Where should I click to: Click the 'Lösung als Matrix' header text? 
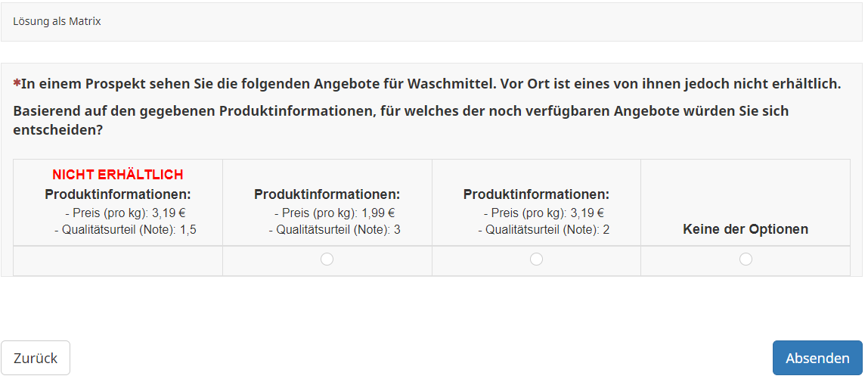click(x=57, y=21)
